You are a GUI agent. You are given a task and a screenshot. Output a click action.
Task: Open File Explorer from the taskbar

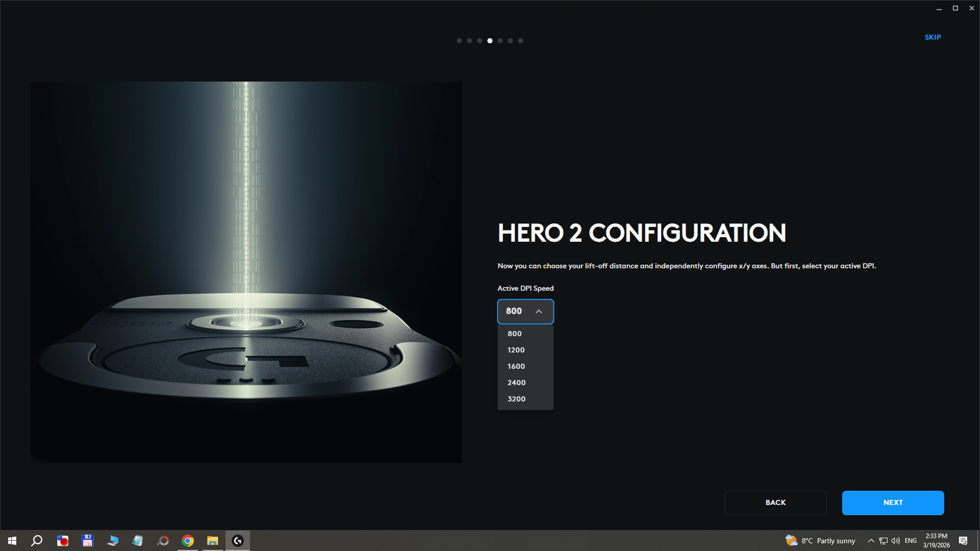coord(212,541)
